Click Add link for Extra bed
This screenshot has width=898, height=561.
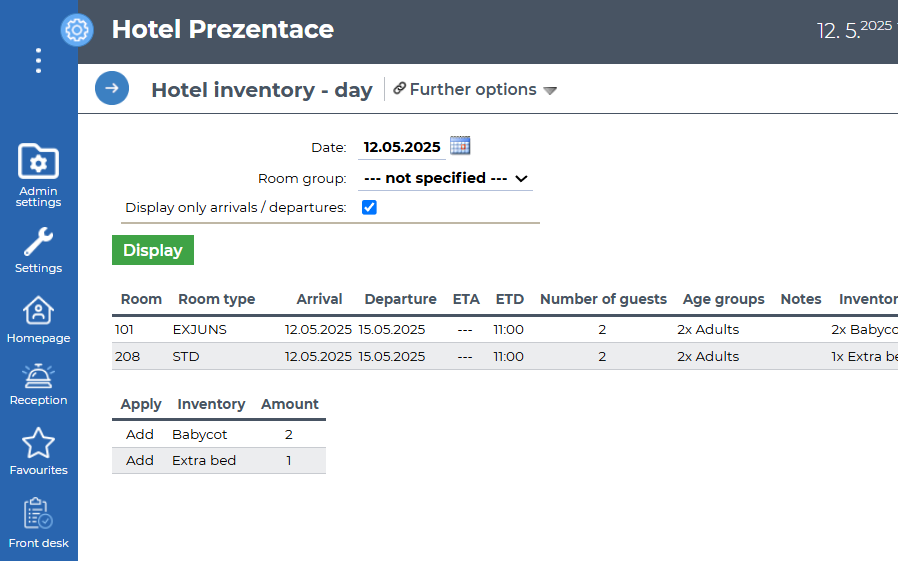tap(140, 460)
